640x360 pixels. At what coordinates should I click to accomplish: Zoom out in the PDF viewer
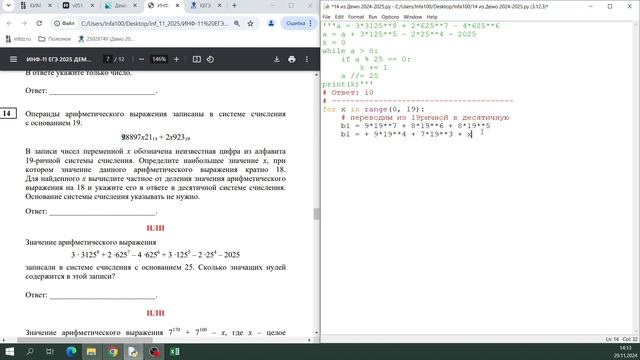(141, 59)
